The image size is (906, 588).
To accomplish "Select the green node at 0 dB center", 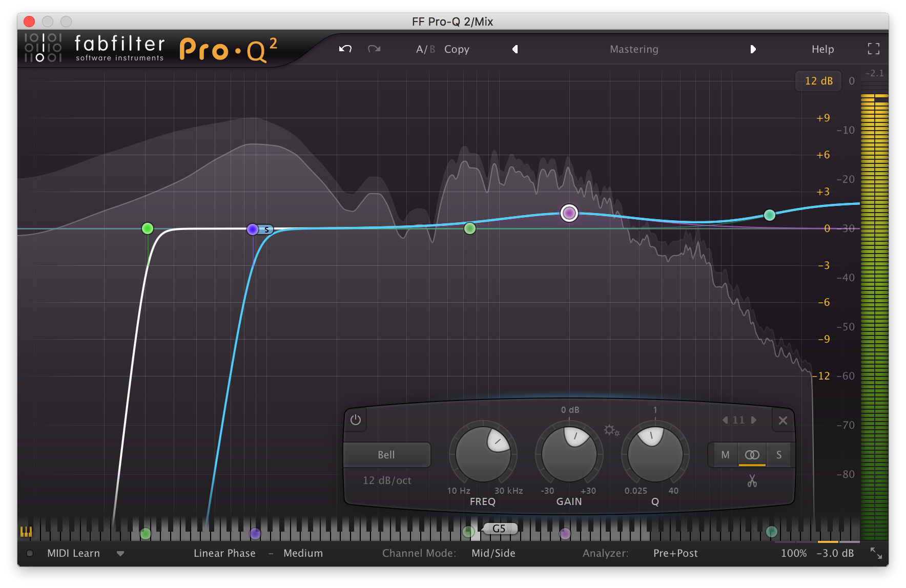I will coord(470,228).
